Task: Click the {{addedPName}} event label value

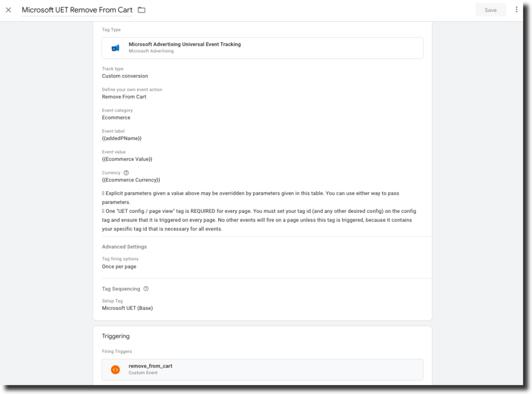Action: pyautogui.click(x=122, y=139)
